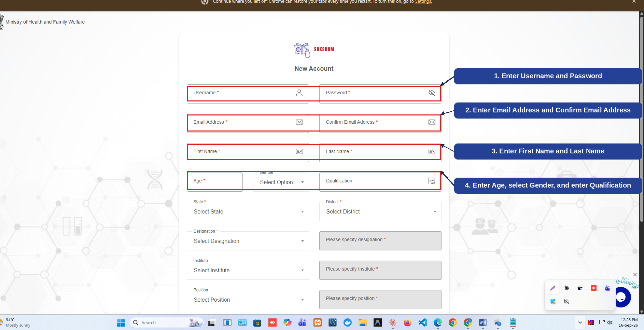Toggle password visibility eye icon
The image size is (644, 330).
click(x=432, y=93)
